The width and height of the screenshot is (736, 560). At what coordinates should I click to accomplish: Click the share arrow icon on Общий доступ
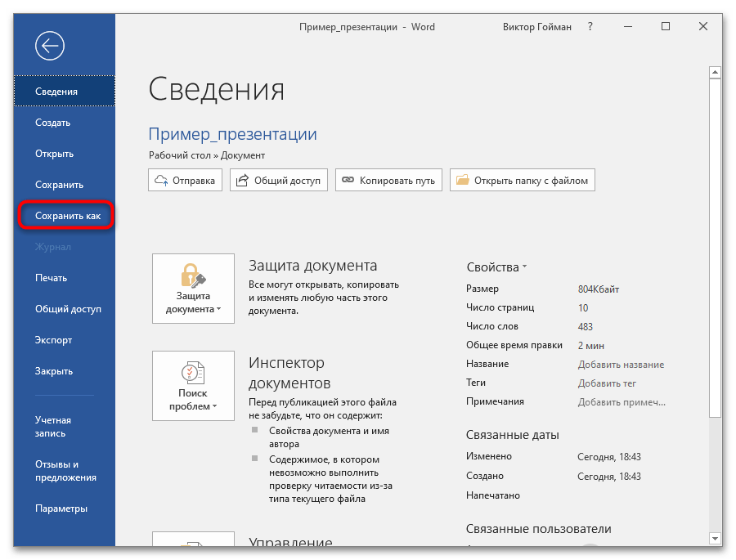pos(242,180)
